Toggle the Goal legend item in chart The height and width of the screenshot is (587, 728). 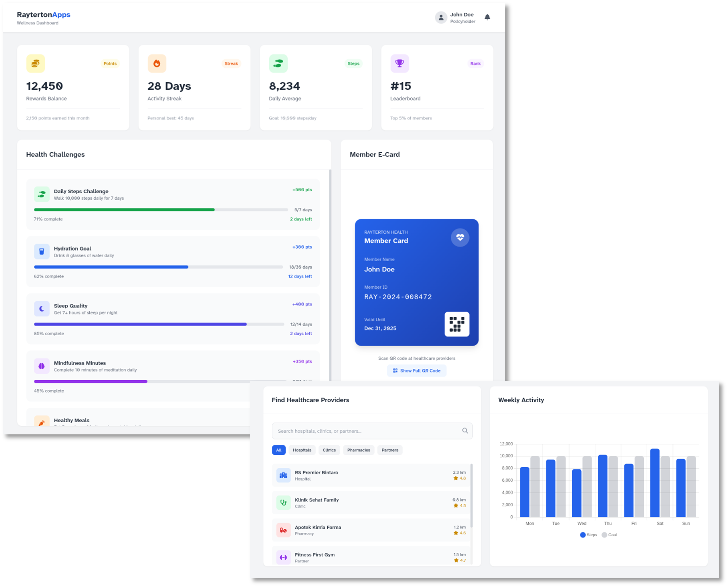pyautogui.click(x=609, y=535)
